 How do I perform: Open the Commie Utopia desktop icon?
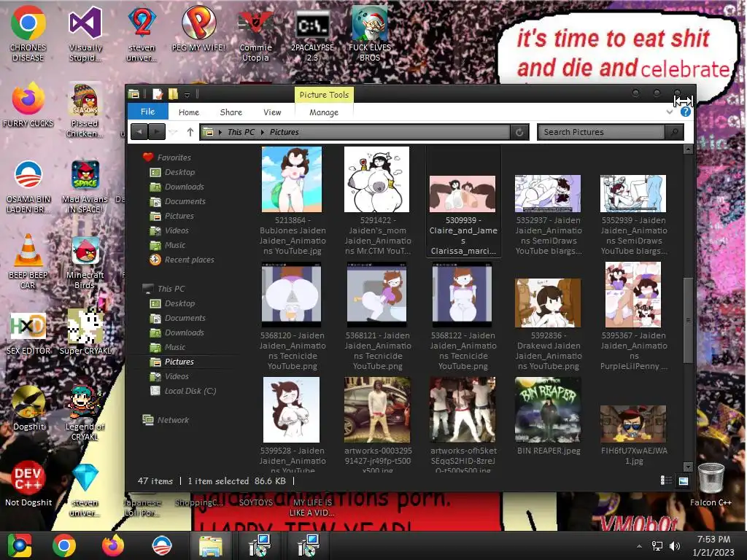(256, 34)
